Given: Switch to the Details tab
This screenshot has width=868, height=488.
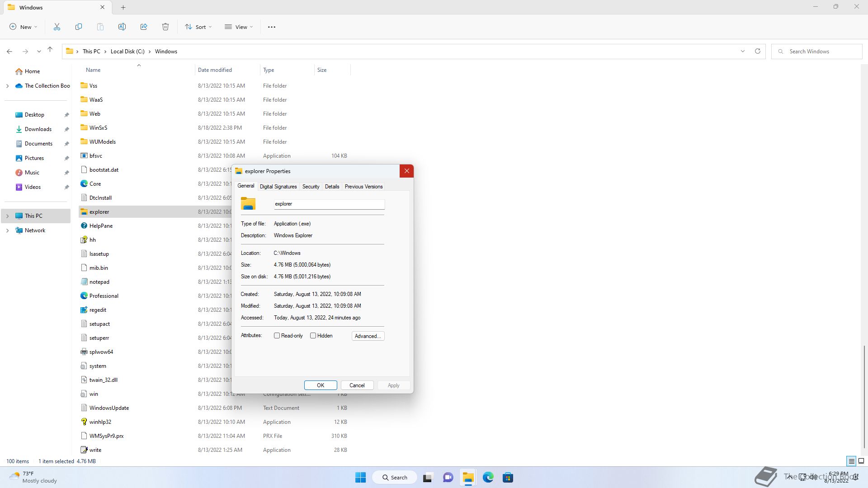Looking at the screenshot, I should pos(332,187).
